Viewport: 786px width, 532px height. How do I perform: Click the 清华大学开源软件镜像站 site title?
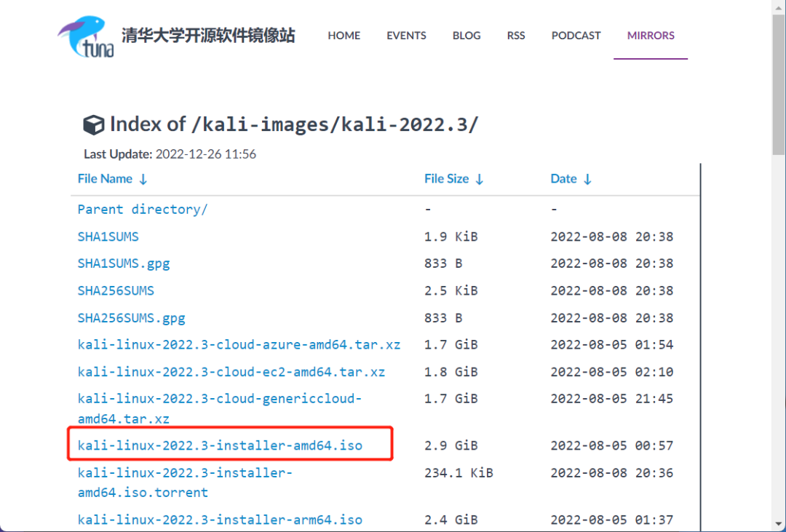coord(208,36)
